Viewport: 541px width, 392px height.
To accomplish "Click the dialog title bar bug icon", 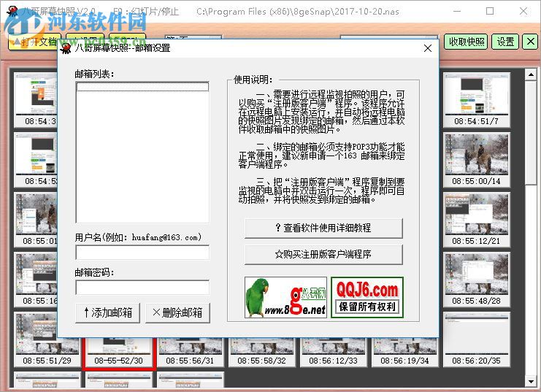I will [66, 48].
